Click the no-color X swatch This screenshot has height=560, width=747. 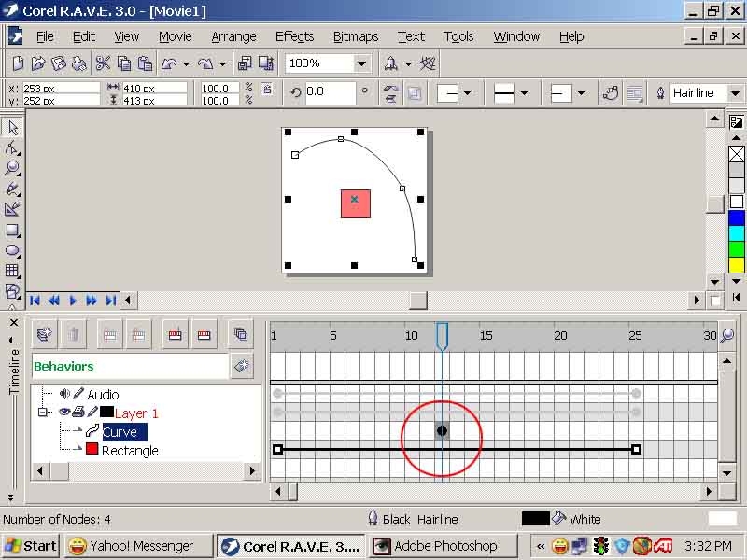coord(737,154)
